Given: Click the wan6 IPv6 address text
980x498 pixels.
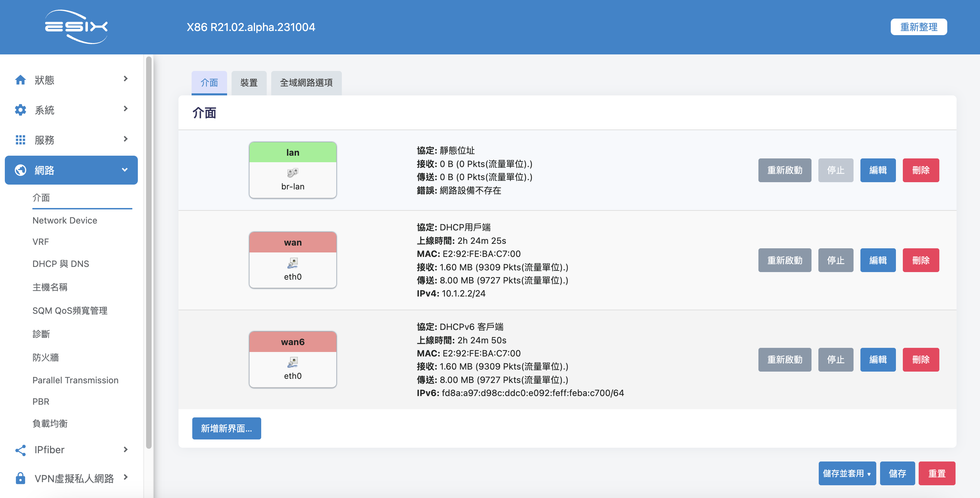Looking at the screenshot, I should pos(533,393).
